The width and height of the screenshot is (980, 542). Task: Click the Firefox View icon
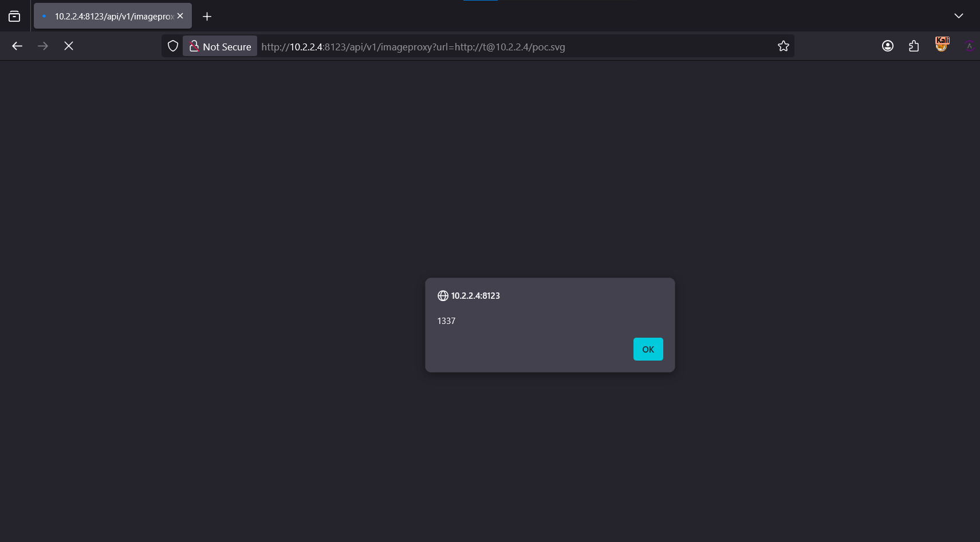tap(14, 17)
